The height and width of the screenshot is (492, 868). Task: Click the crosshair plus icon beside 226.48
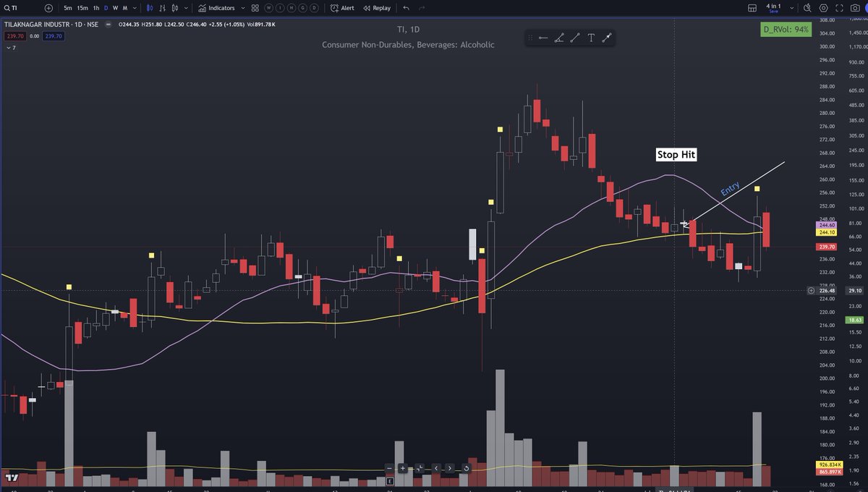(811, 291)
